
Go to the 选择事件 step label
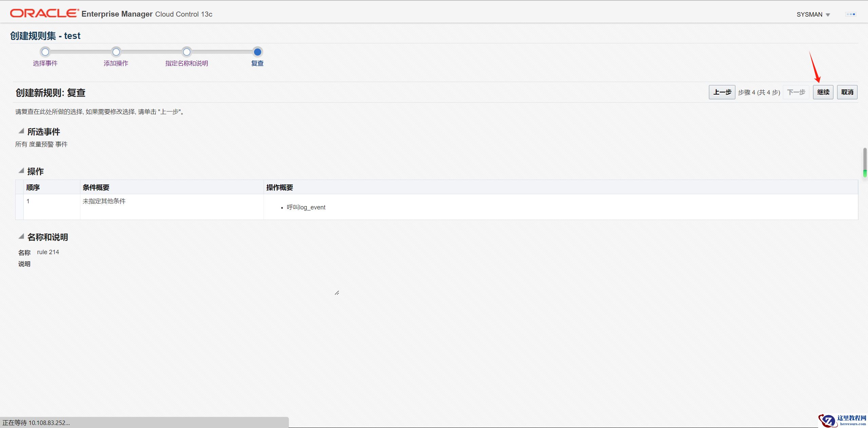[45, 63]
